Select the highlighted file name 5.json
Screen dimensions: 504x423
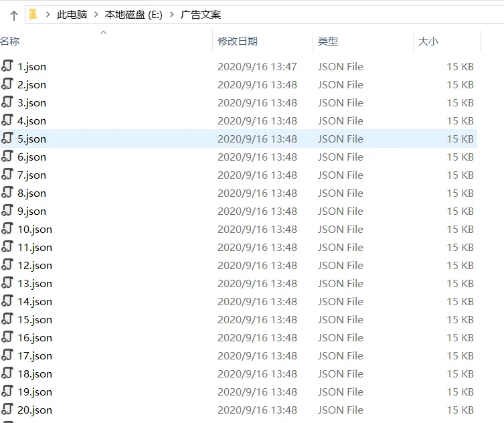click(x=32, y=139)
